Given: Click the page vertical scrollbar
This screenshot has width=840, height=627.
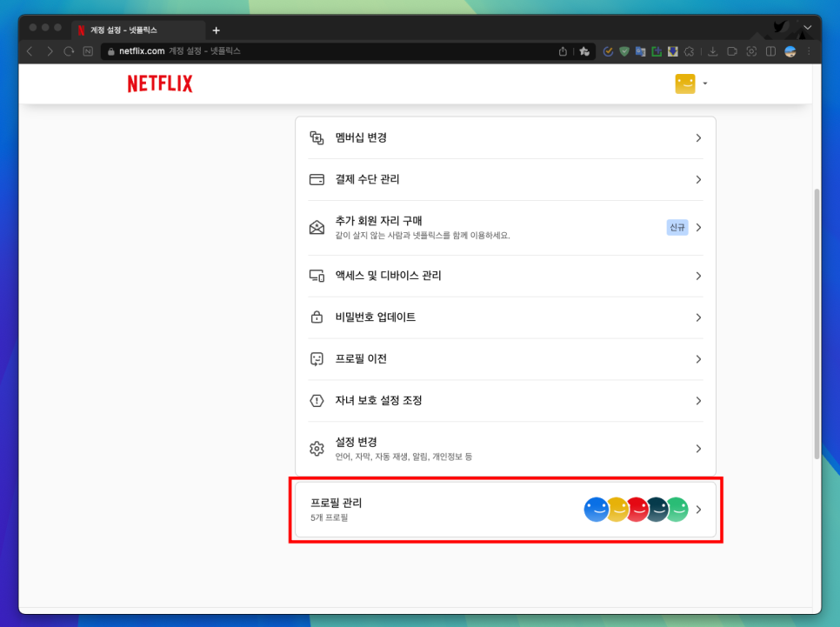Looking at the screenshot, I should click(x=817, y=324).
